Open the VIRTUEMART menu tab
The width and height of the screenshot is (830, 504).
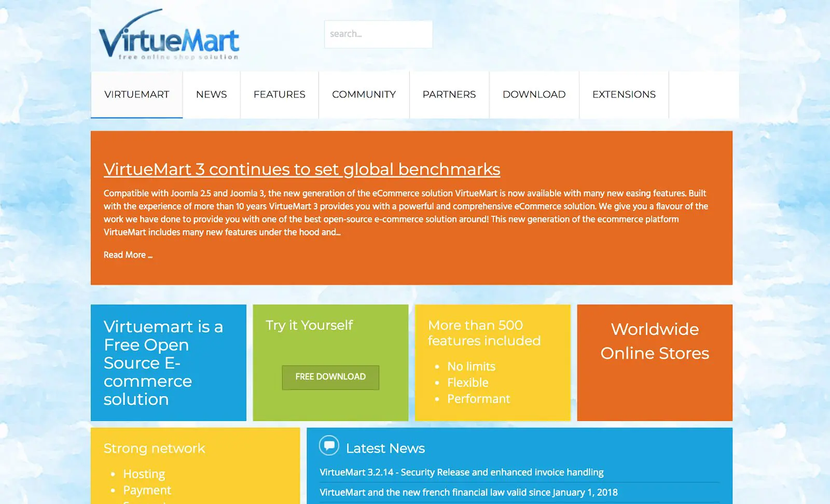click(x=137, y=94)
